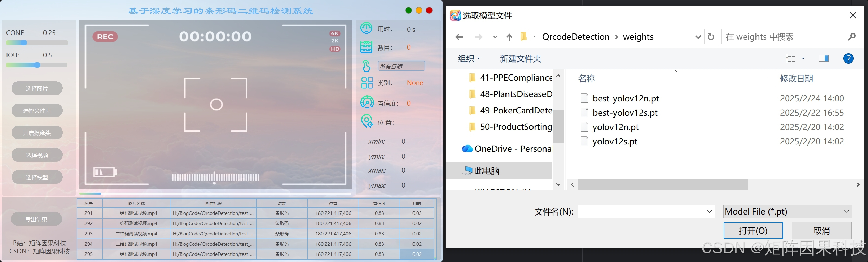Click the 开启摄像头 button
868x262 pixels.
pyautogui.click(x=37, y=133)
